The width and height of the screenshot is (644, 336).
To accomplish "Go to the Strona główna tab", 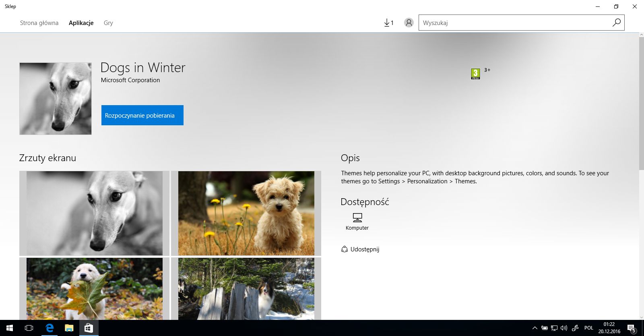I will (39, 23).
